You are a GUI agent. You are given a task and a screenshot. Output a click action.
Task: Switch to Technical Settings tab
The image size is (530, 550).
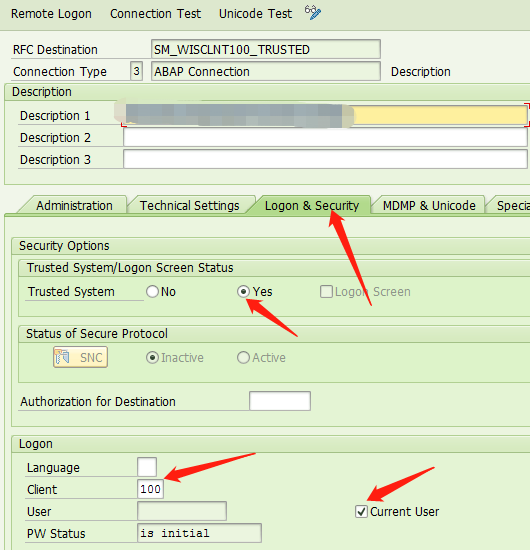pyautogui.click(x=190, y=206)
